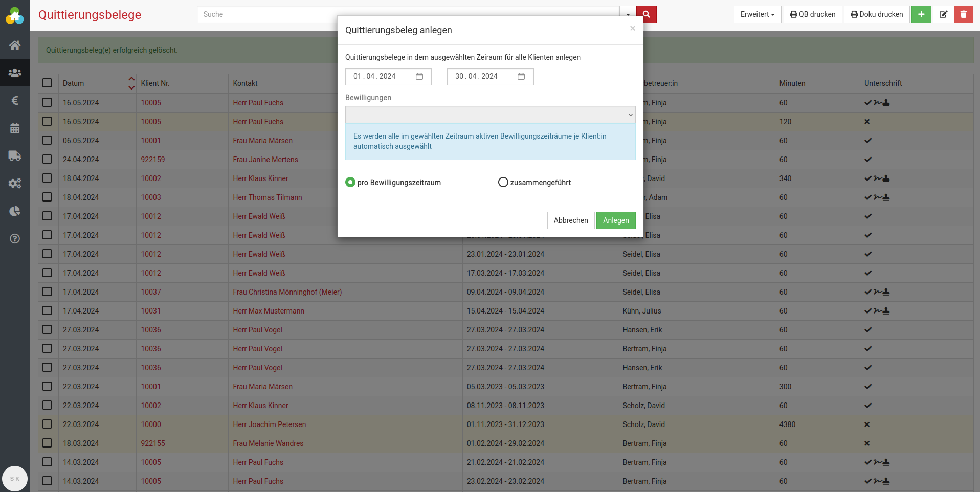Select the 'zusammengeführt' radio option
The image size is (980, 492).
click(503, 182)
